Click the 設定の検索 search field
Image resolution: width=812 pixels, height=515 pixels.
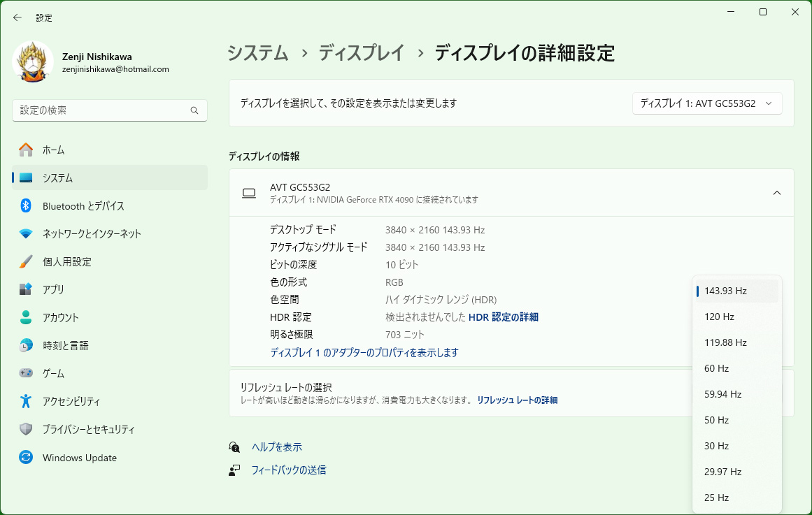click(101, 110)
